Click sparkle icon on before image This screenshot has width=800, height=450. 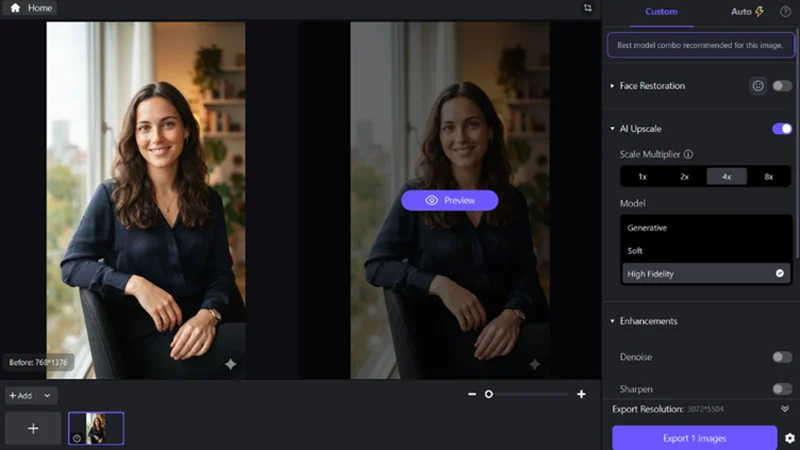(231, 364)
